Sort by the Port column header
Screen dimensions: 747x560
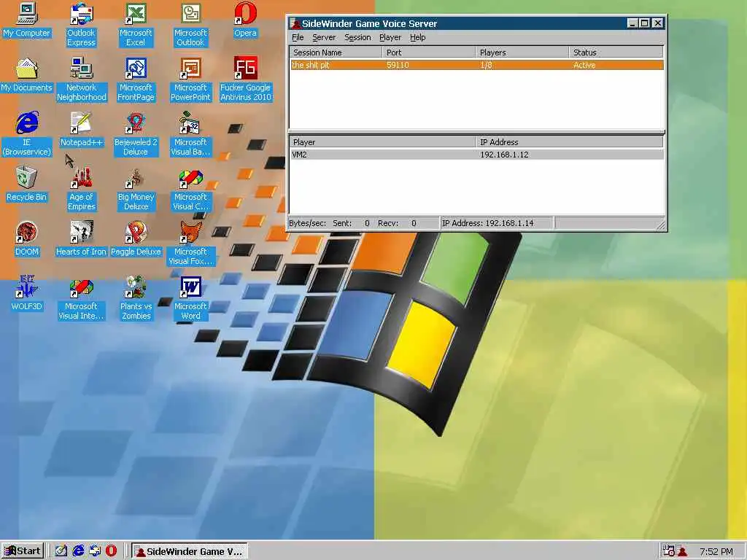click(x=429, y=52)
